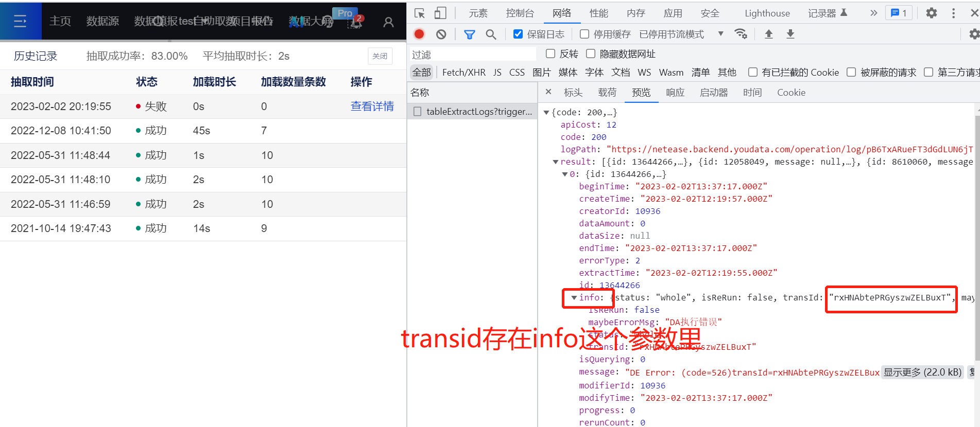
Task: Go to 主页 in app navigation
Action: point(60,21)
